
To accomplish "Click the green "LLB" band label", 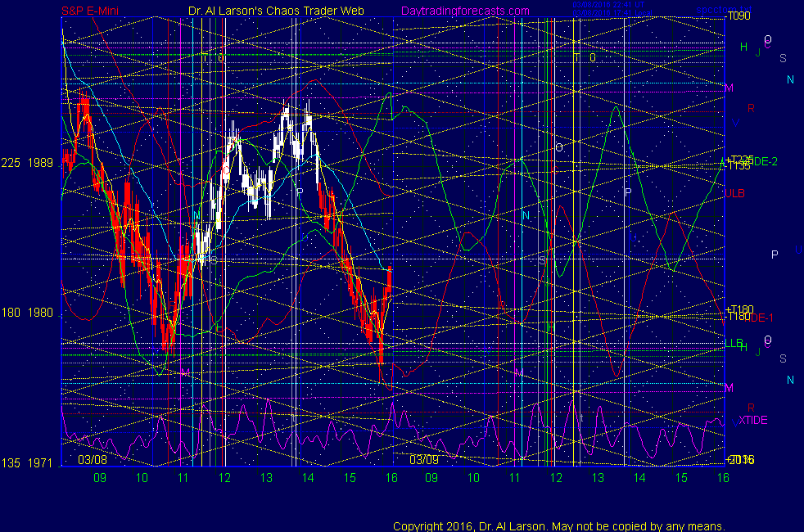I will coord(734,342).
